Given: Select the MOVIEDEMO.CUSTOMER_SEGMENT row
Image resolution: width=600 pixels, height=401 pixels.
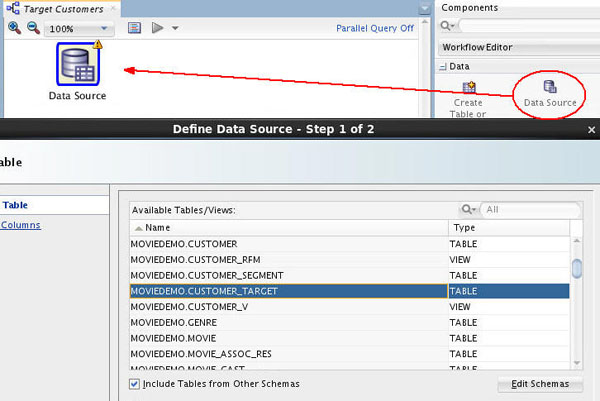Looking at the screenshot, I should [x=349, y=275].
